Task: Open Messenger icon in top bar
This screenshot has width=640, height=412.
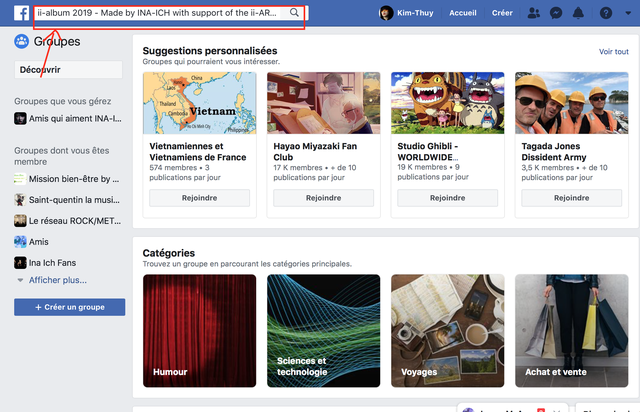Action: pyautogui.click(x=556, y=13)
